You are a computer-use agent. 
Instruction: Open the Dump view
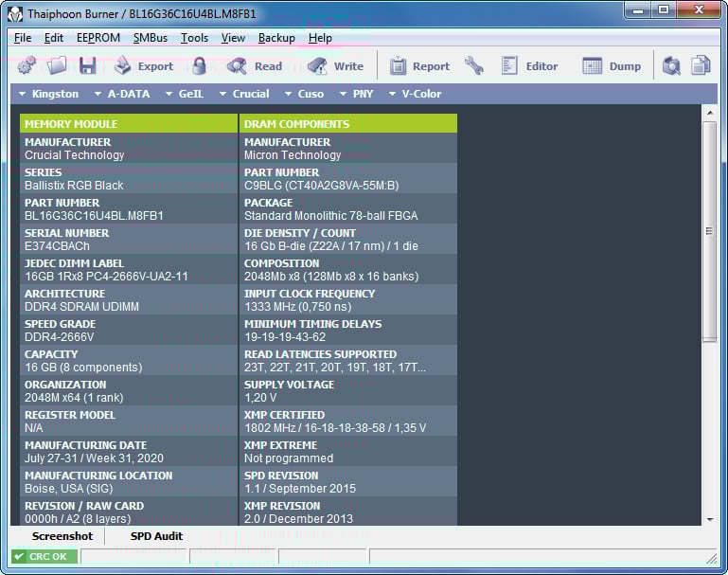click(x=612, y=66)
